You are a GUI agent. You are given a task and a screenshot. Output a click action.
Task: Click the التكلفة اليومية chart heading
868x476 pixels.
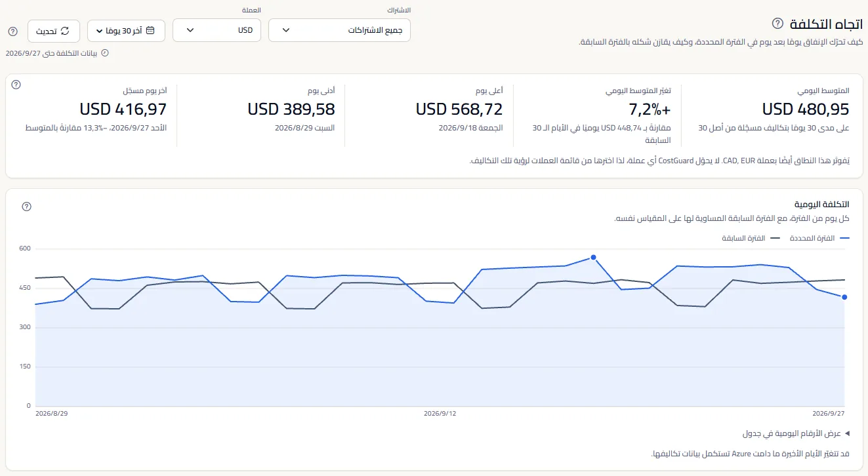pyautogui.click(x=821, y=205)
